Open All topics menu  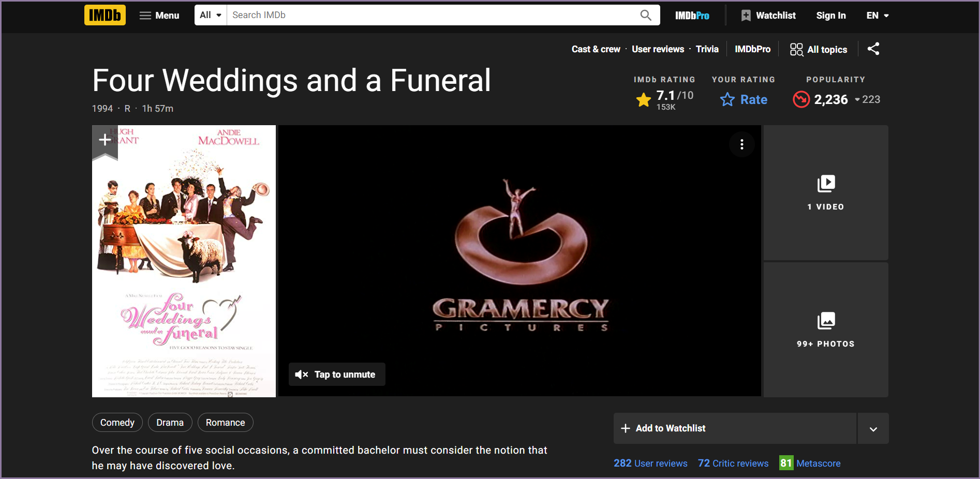click(819, 49)
